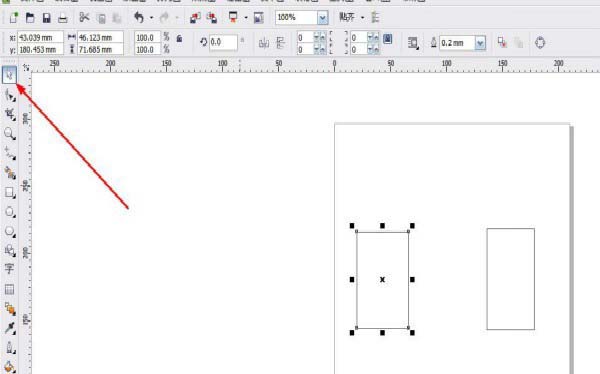Show the welcome screen
Screen dimensions: 600x374
coord(259,18)
